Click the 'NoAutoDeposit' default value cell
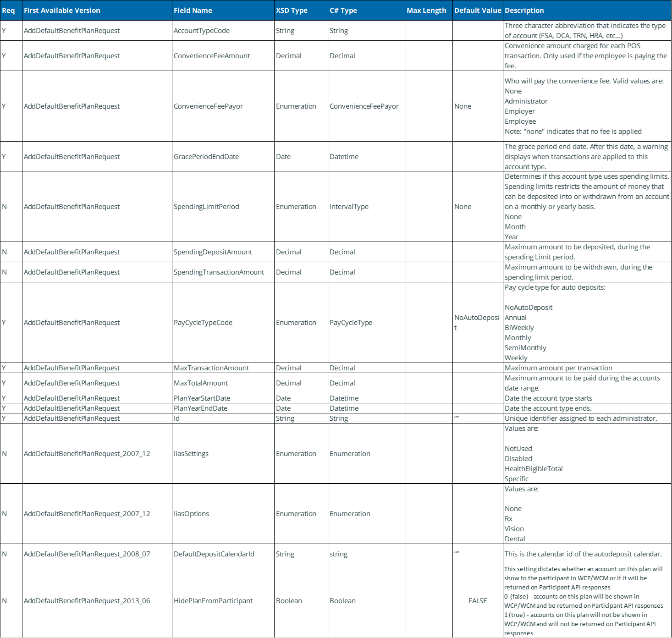The height and width of the screenshot is (638, 672). tap(478, 323)
